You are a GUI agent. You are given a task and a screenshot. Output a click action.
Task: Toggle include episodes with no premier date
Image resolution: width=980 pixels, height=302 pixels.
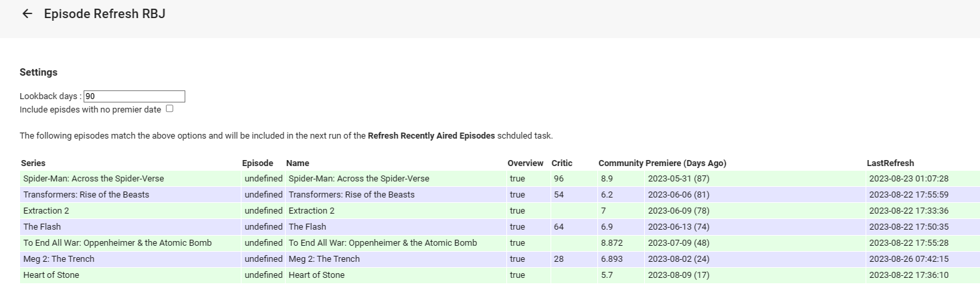pyautogui.click(x=169, y=108)
